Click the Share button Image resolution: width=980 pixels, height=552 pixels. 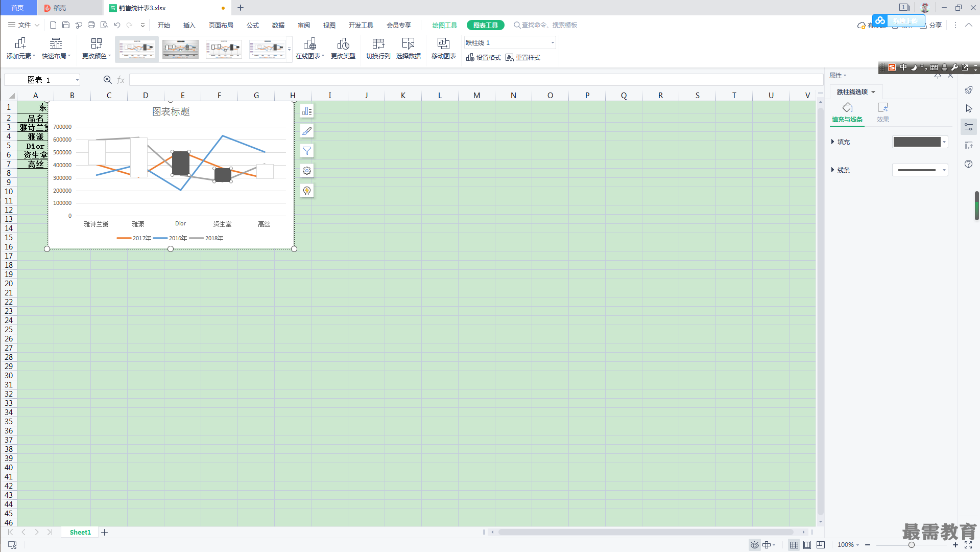[931, 25]
